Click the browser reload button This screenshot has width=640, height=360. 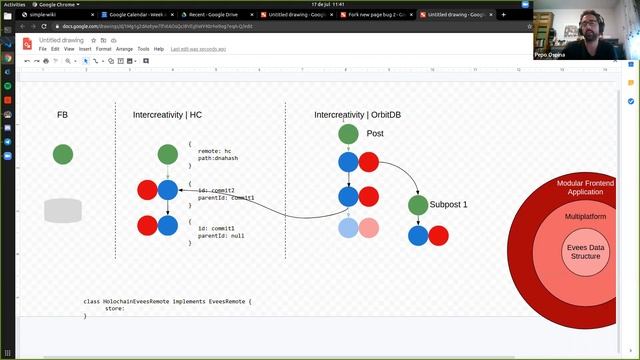pyautogui.click(x=44, y=27)
